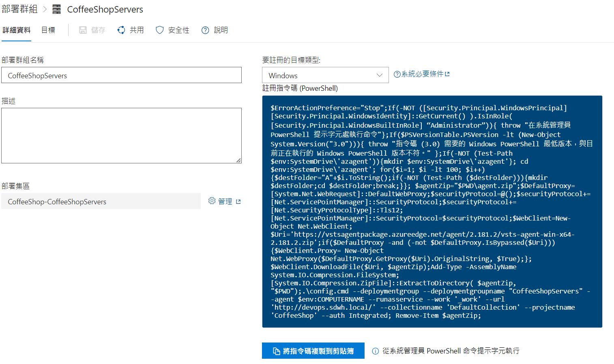Click the external link icon after 管理
This screenshot has height=364, width=614.
[x=238, y=201]
